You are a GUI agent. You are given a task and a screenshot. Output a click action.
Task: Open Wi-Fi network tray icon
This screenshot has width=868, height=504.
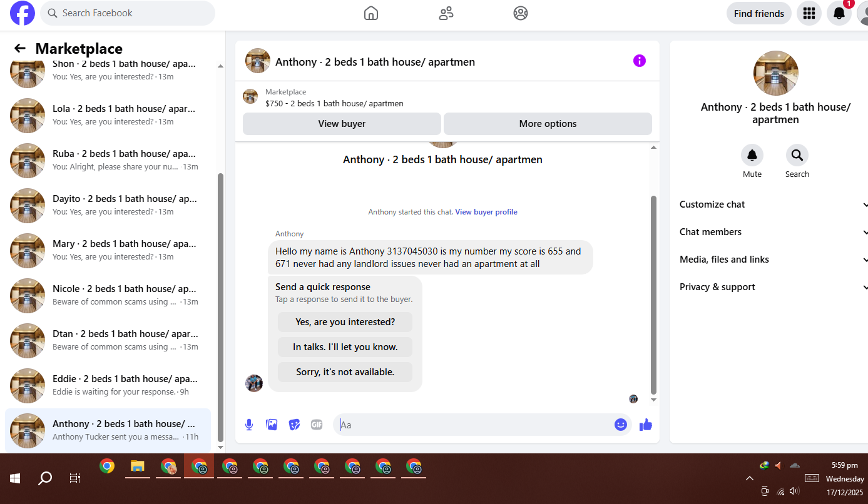pyautogui.click(x=780, y=491)
